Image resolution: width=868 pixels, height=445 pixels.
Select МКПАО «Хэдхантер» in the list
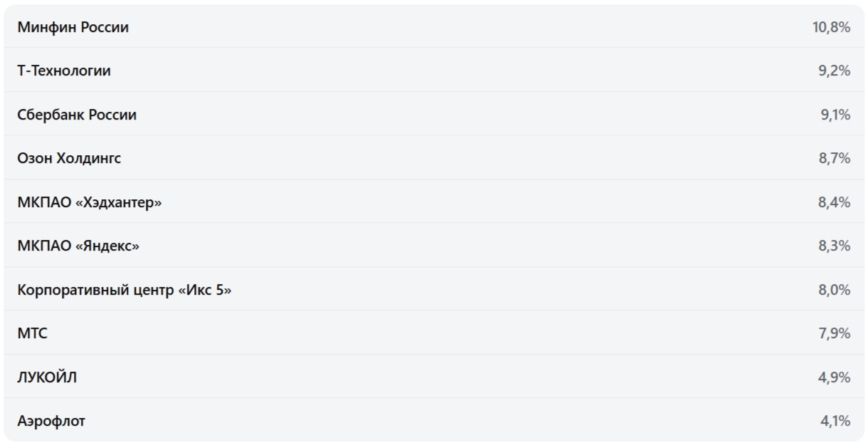tap(90, 202)
